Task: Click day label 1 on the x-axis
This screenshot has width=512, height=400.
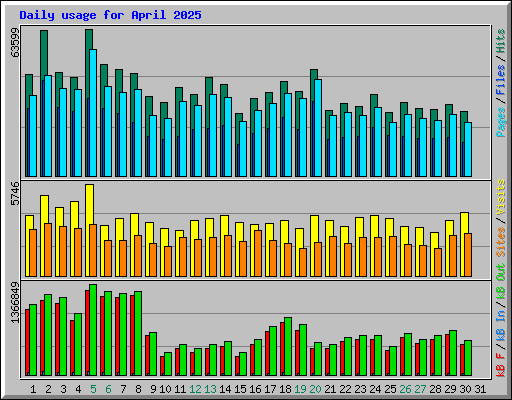Action: coord(33,389)
